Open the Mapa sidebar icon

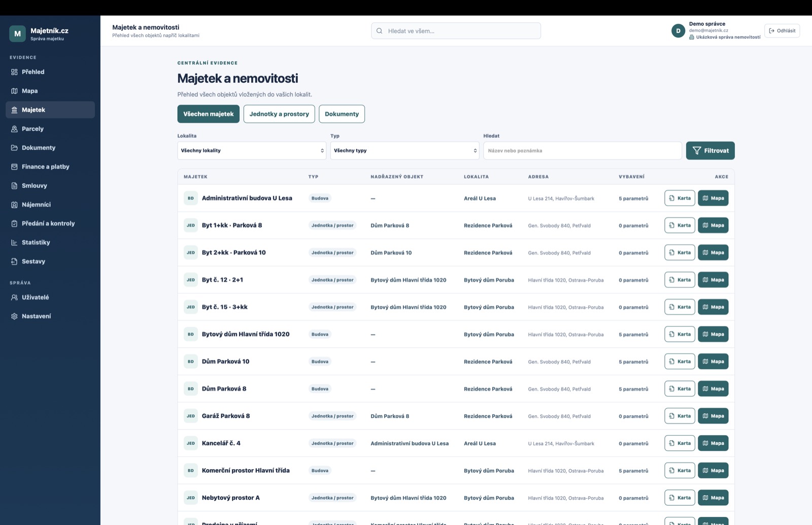tap(14, 91)
